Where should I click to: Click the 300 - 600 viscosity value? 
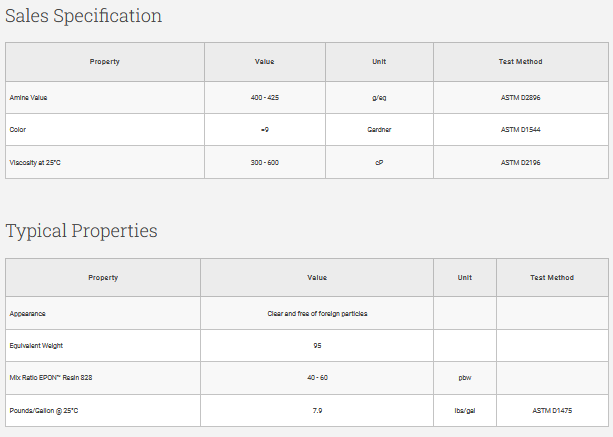click(x=265, y=162)
